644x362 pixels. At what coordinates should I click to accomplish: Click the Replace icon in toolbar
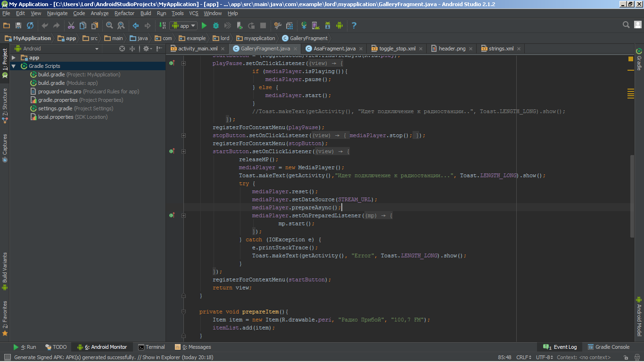121,25
